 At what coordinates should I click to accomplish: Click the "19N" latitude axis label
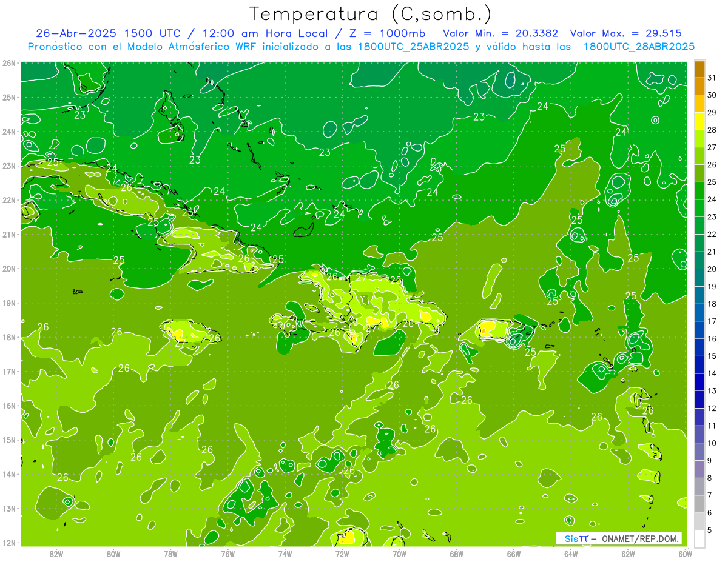[8, 303]
